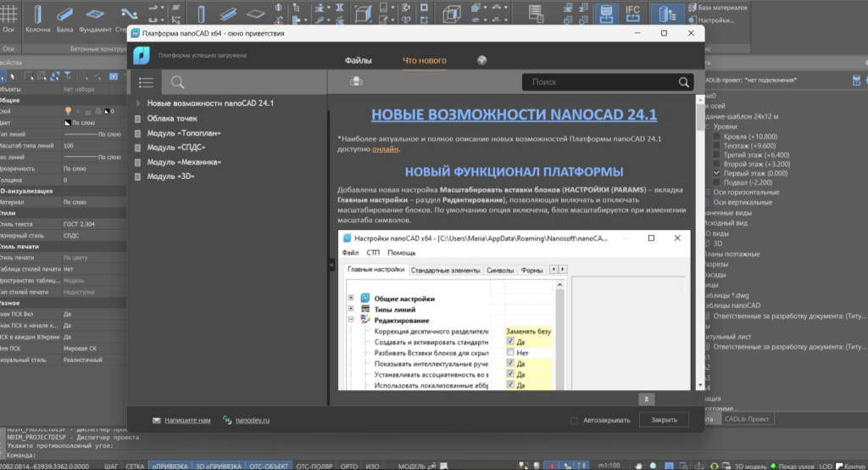
Task: Open the Напишите нам link
Action: (x=187, y=420)
